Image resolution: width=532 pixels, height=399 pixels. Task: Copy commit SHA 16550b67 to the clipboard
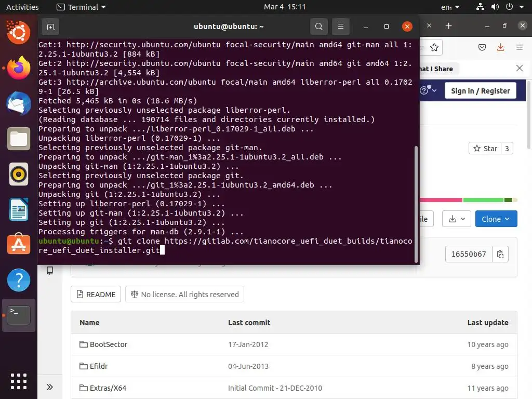click(x=500, y=254)
